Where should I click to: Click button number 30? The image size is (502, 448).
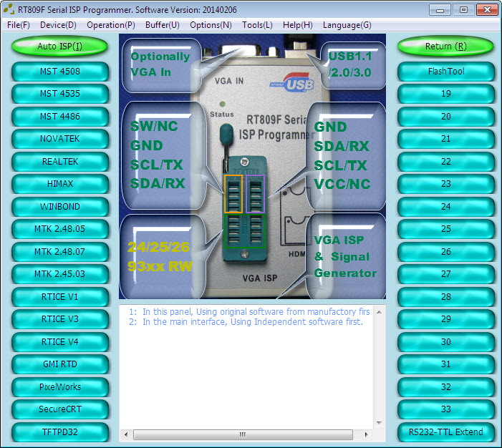pyautogui.click(x=446, y=342)
